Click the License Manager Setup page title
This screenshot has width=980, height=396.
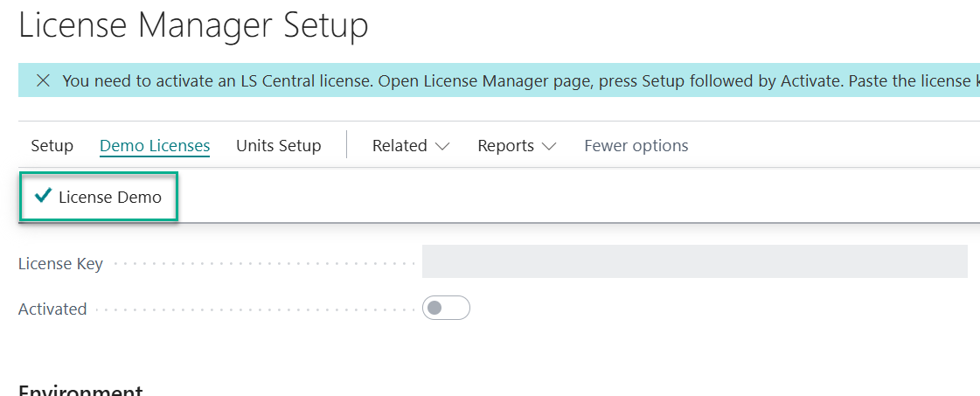(193, 24)
